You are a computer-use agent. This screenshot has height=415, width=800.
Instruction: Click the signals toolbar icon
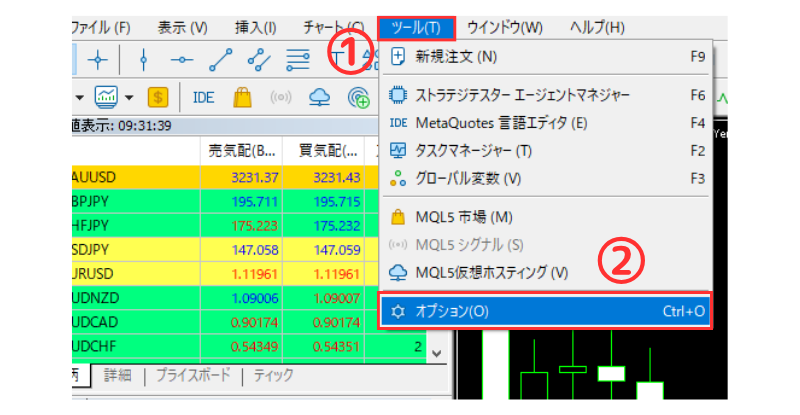(x=281, y=97)
